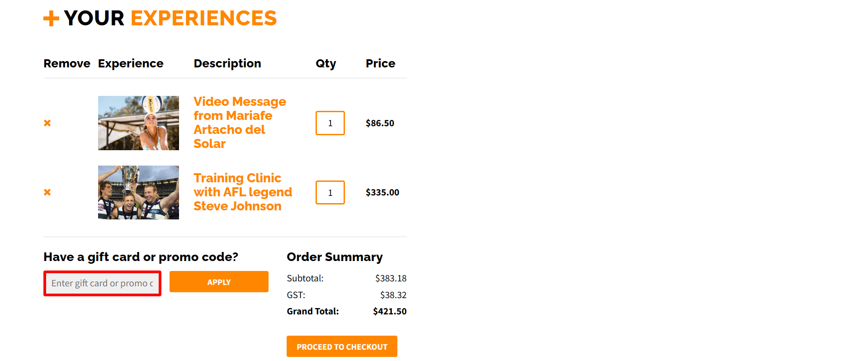Click the gift card or promo code field
The height and width of the screenshot is (361, 868).
click(102, 283)
